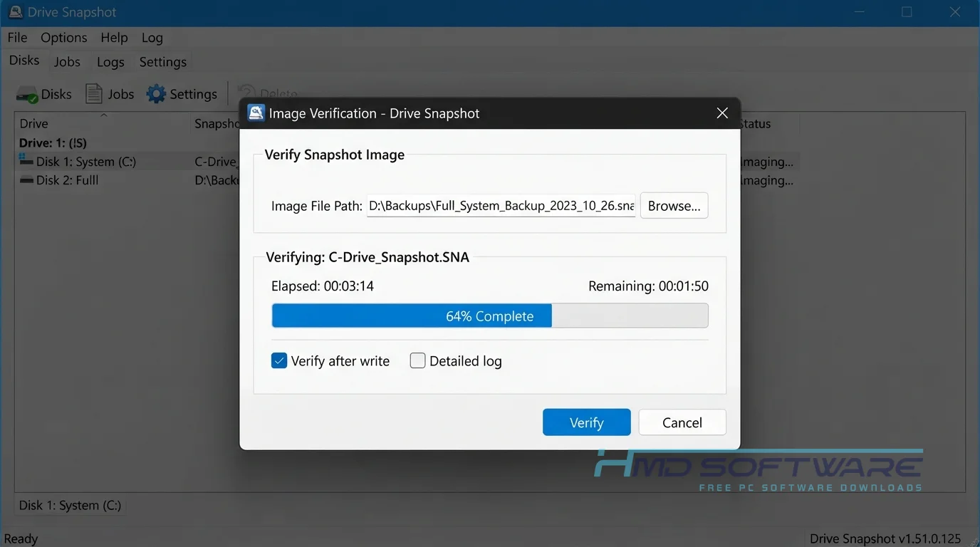Open the Help menu
Viewport: 980px width, 547px height.
pyautogui.click(x=114, y=38)
